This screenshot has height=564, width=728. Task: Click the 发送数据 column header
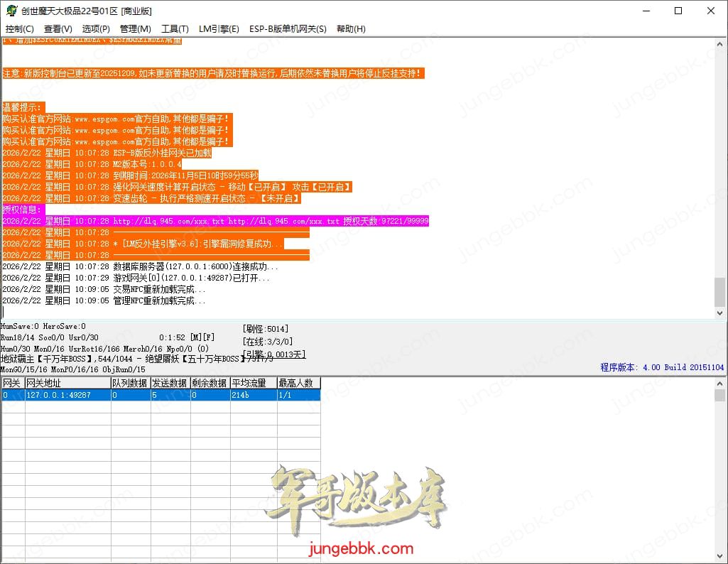pyautogui.click(x=170, y=384)
